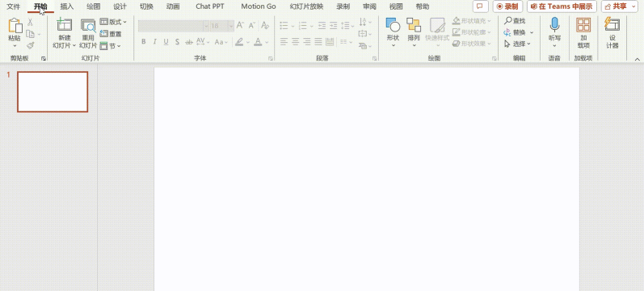This screenshot has height=291, width=644.
Task: Open the Motion Go tab
Action: pos(259,6)
